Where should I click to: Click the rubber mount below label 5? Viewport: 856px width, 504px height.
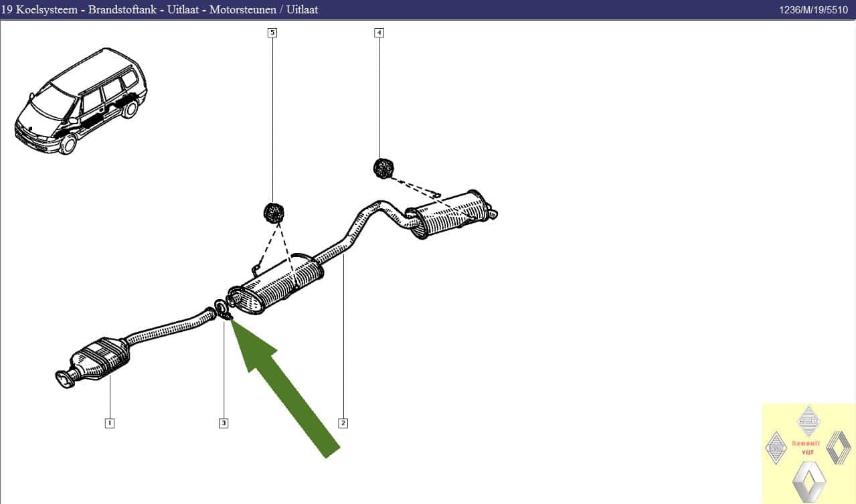tap(273, 214)
